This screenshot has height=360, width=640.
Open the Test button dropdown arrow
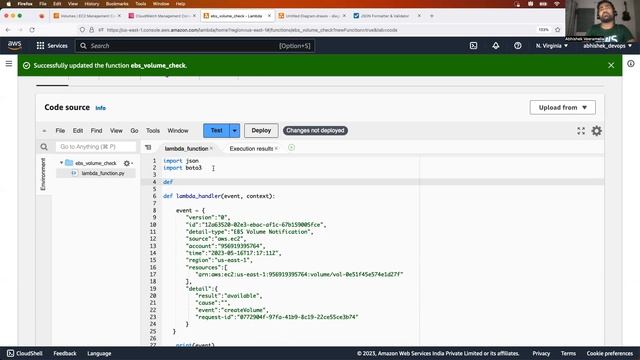point(235,131)
